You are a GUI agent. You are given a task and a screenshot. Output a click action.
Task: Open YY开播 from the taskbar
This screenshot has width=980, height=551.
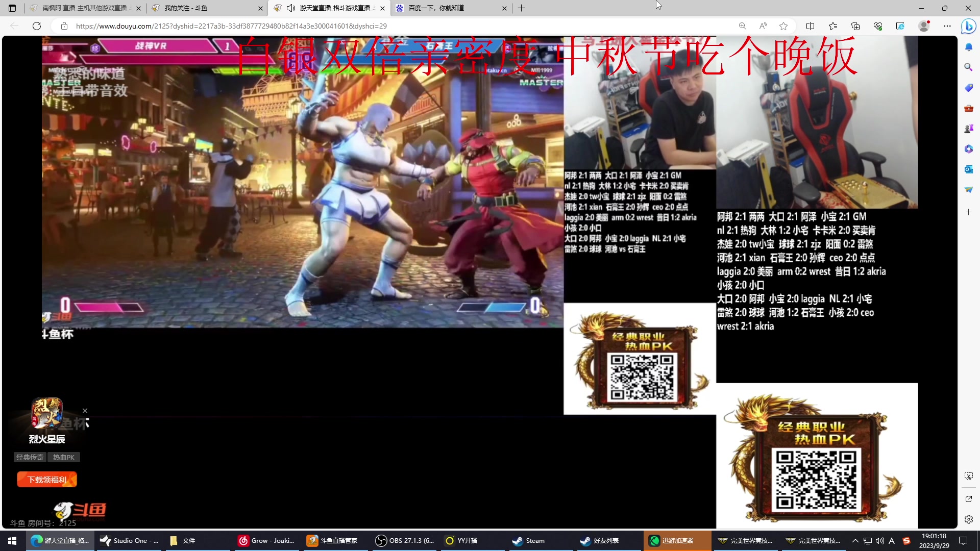pos(473,541)
